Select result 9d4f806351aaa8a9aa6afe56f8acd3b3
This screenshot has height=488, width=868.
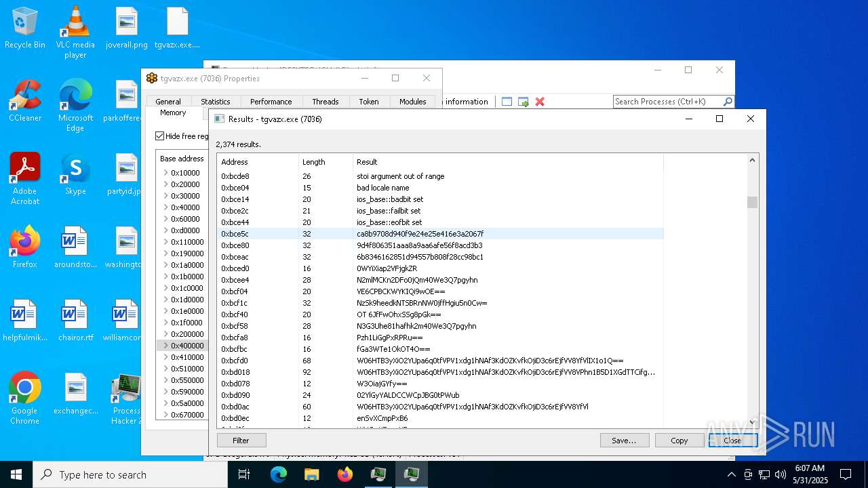click(440, 245)
